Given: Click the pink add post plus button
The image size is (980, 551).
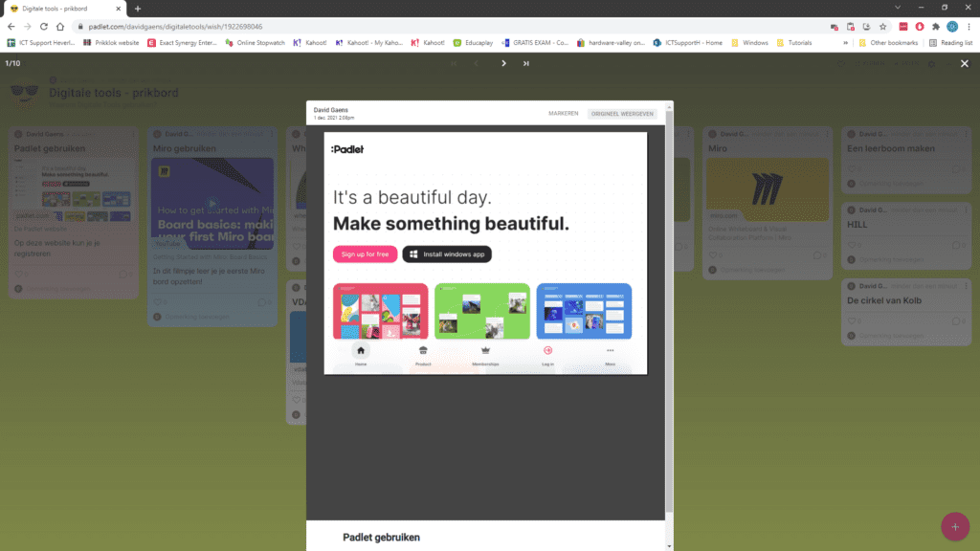Looking at the screenshot, I should (x=955, y=527).
